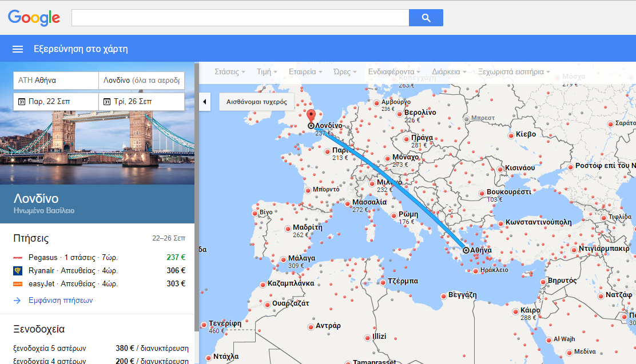Click the search magnifier icon
The image size is (636, 364).
426,18
